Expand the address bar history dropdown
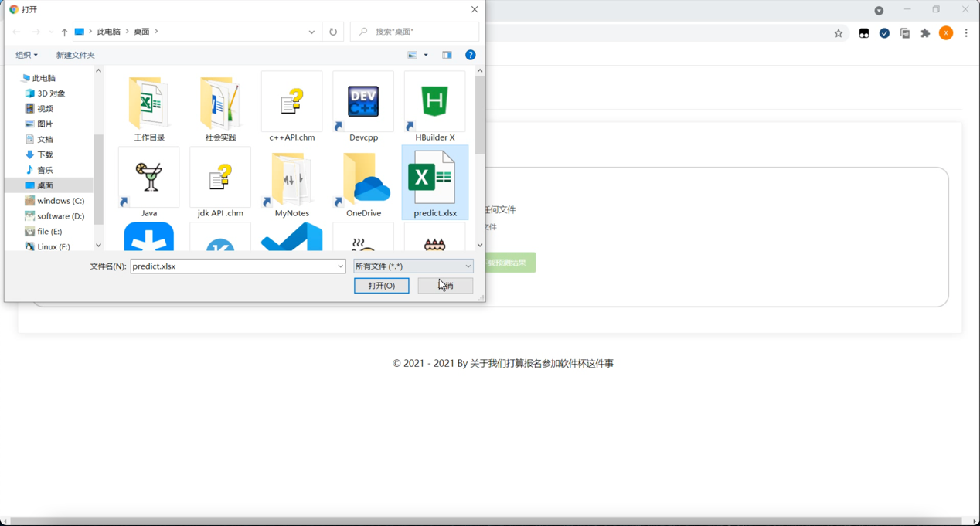Image resolution: width=980 pixels, height=526 pixels. [311, 32]
